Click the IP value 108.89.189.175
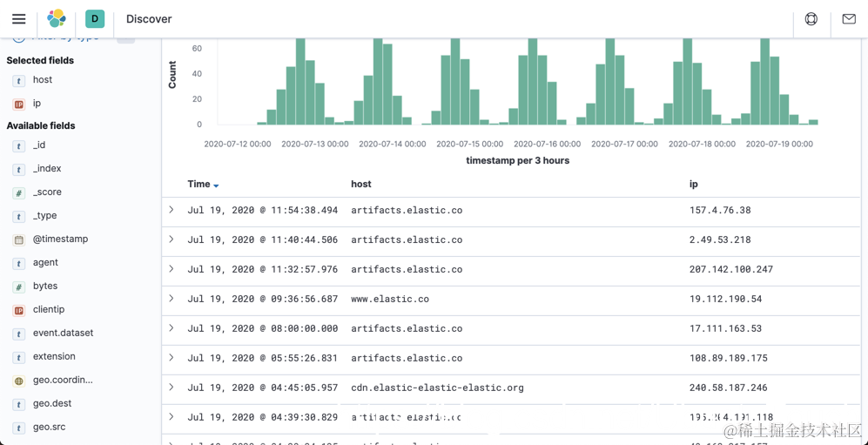 click(729, 358)
